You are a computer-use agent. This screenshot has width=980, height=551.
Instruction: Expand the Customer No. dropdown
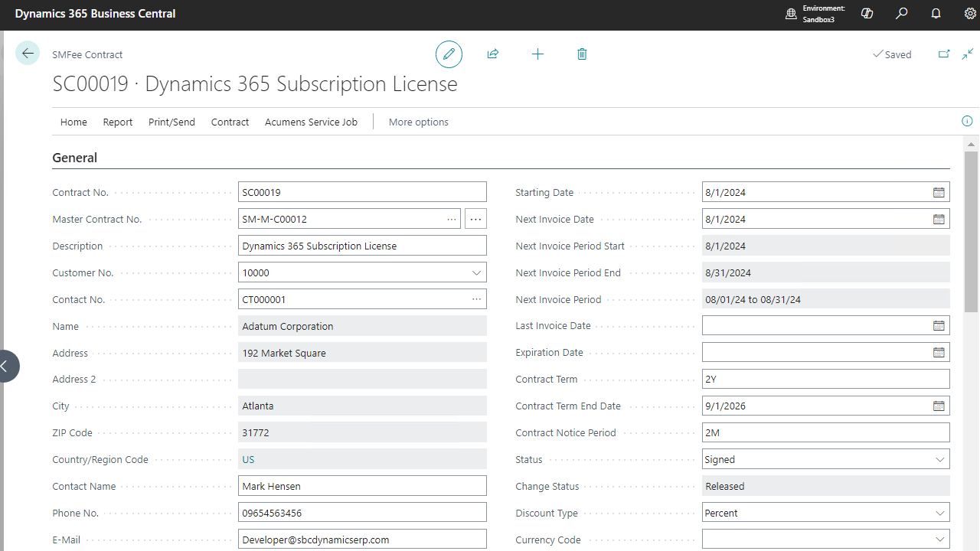click(476, 273)
